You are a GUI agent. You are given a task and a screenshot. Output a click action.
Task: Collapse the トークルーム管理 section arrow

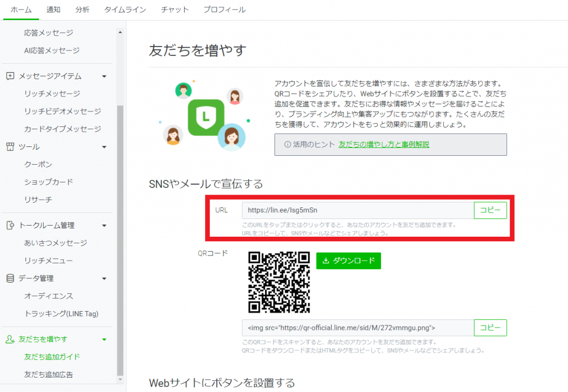104,226
